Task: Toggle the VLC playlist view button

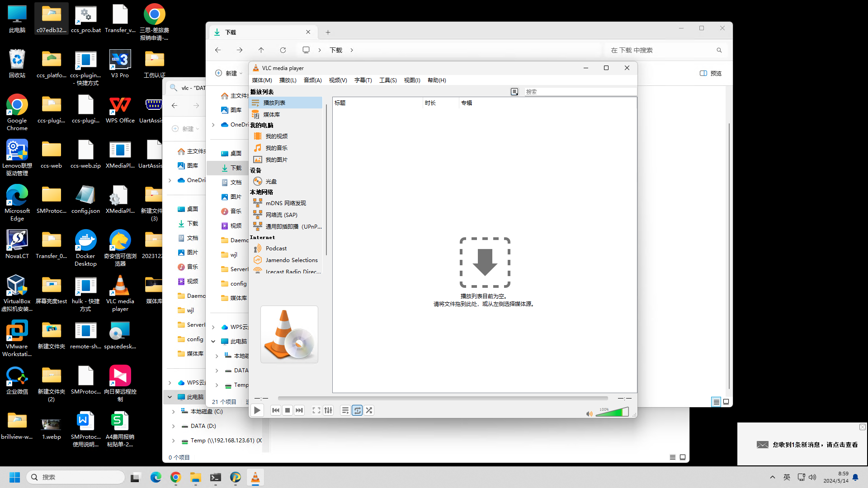Action: tap(345, 410)
